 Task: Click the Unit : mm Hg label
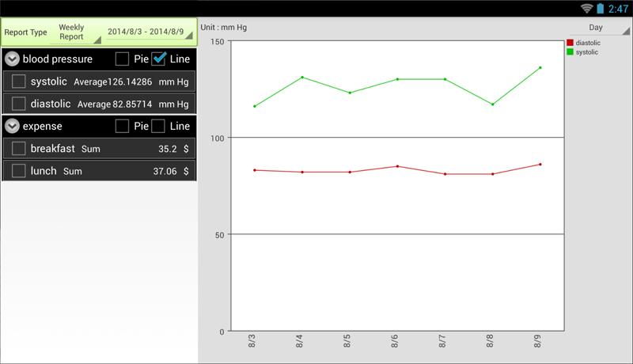click(224, 28)
